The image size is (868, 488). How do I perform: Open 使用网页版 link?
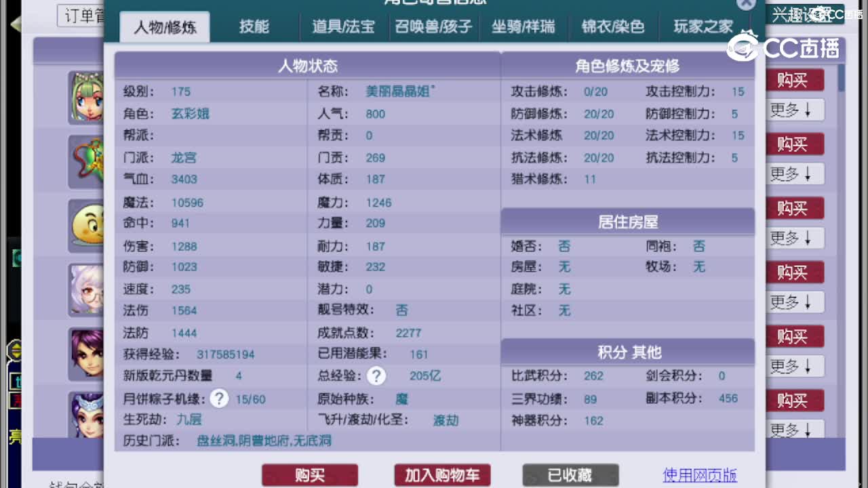700,476
